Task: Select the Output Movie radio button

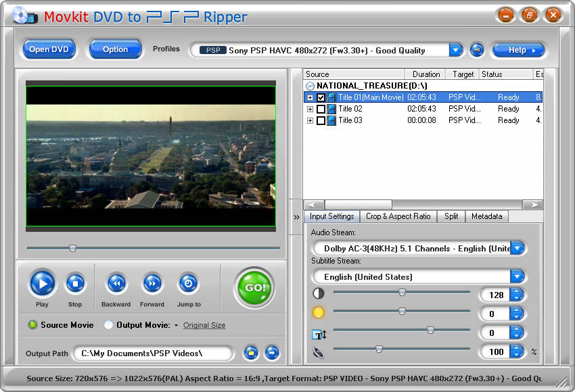Action: pos(108,324)
